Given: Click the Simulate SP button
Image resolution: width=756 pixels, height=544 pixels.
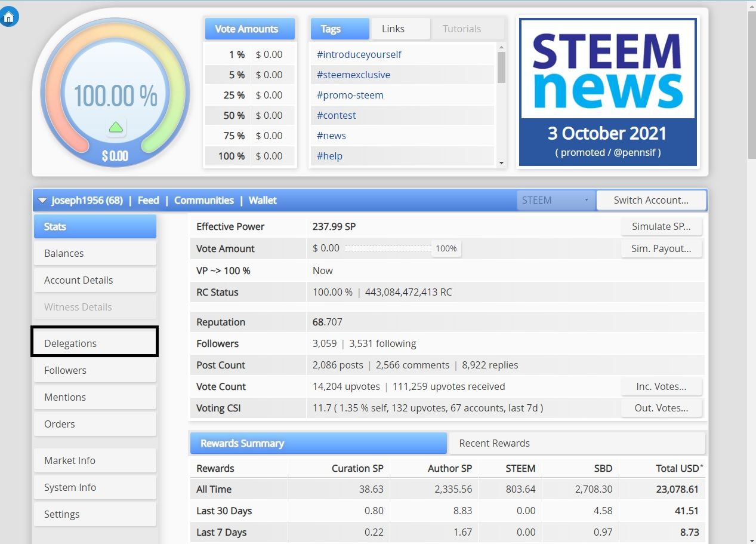Looking at the screenshot, I should [x=661, y=226].
